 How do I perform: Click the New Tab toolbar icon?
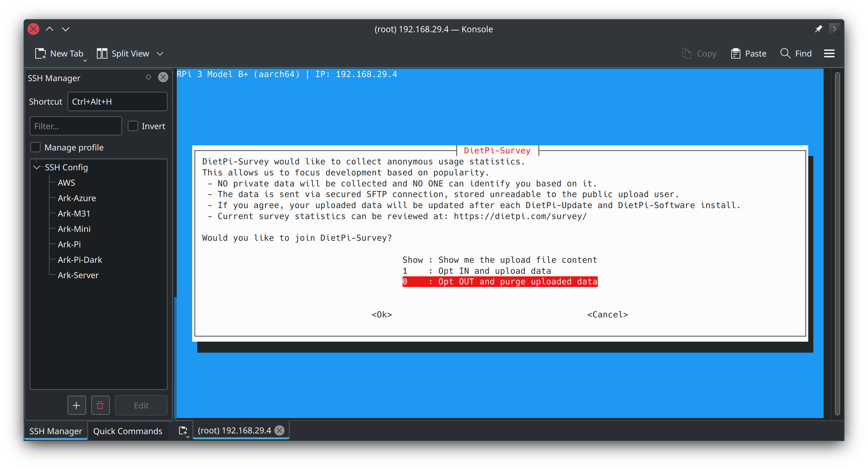point(40,54)
